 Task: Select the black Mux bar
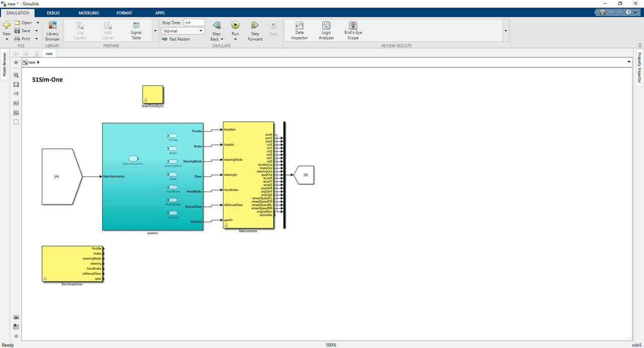[x=285, y=175]
